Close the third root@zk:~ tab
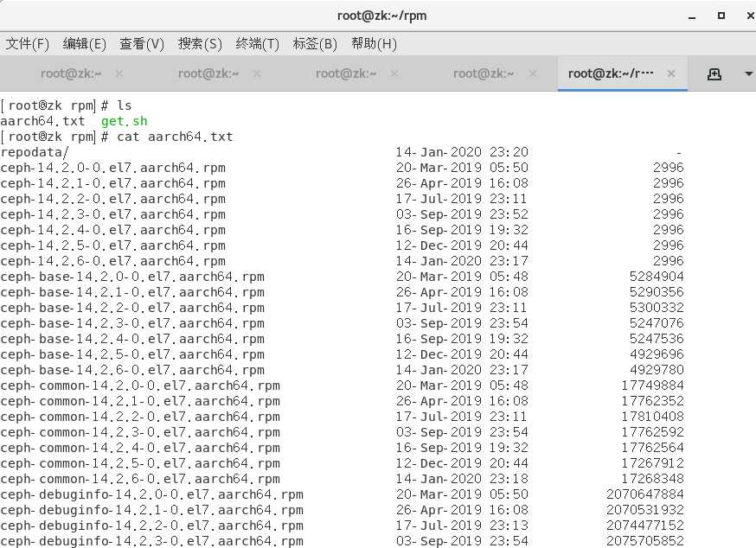 394,73
